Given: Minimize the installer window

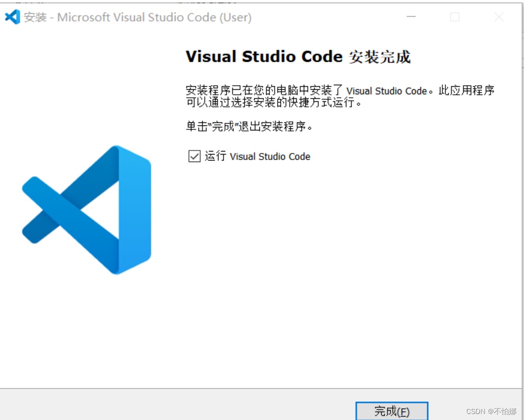Looking at the screenshot, I should [x=411, y=17].
